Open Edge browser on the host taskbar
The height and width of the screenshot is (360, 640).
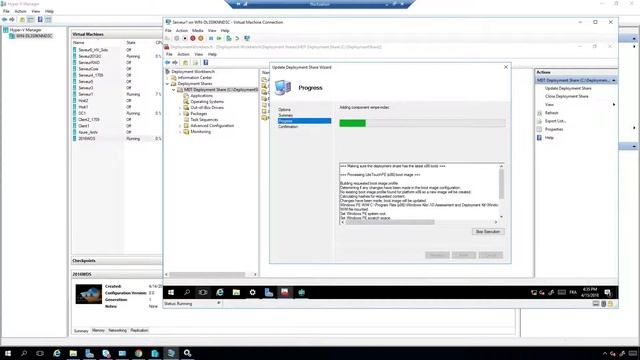pyautogui.click(x=57, y=353)
